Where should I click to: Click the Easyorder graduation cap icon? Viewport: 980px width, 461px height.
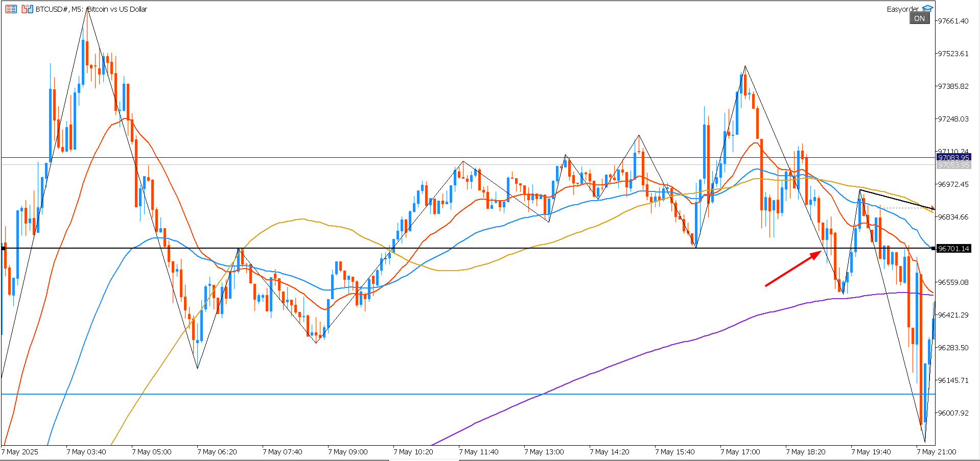coord(927,9)
